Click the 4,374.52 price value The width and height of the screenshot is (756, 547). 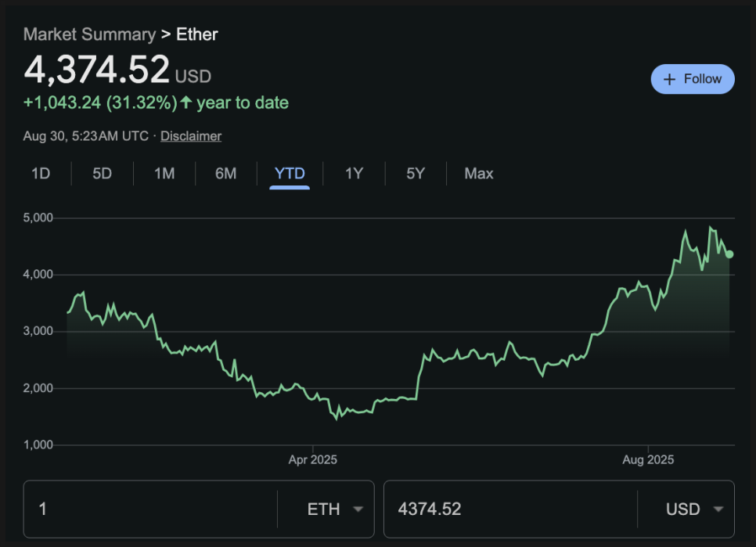pos(96,70)
